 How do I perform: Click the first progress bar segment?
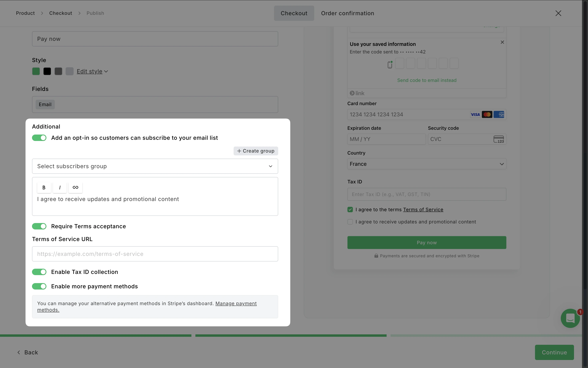pos(96,336)
